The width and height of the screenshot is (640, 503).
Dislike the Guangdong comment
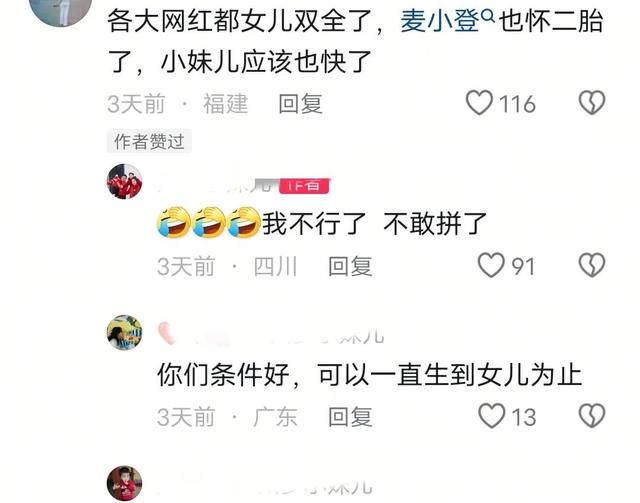pos(592,416)
